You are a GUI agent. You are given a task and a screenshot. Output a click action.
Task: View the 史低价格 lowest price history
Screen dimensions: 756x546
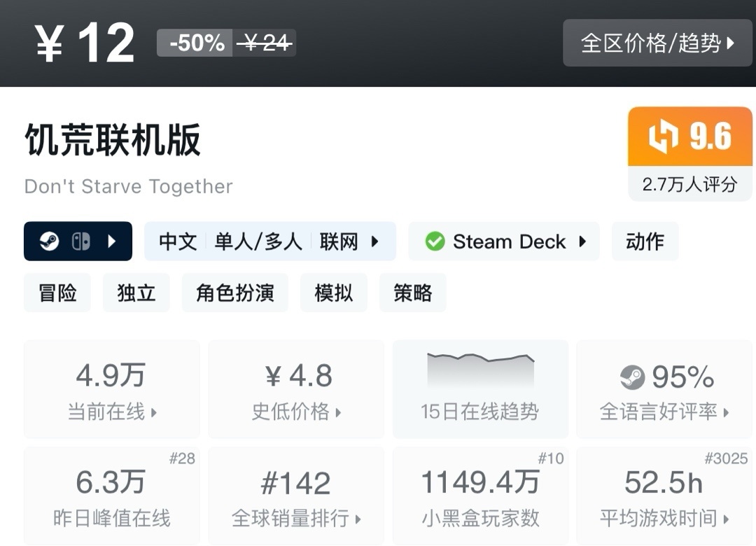coord(296,390)
